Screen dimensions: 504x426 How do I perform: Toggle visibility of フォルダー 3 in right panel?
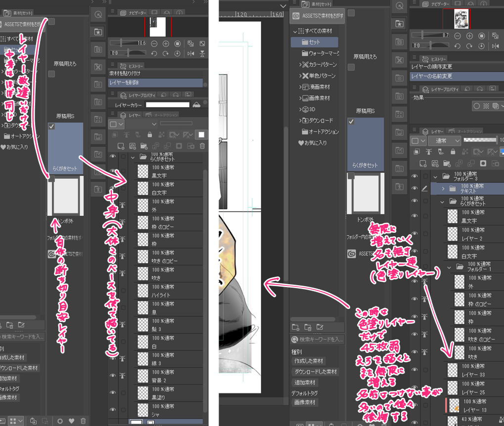414,176
